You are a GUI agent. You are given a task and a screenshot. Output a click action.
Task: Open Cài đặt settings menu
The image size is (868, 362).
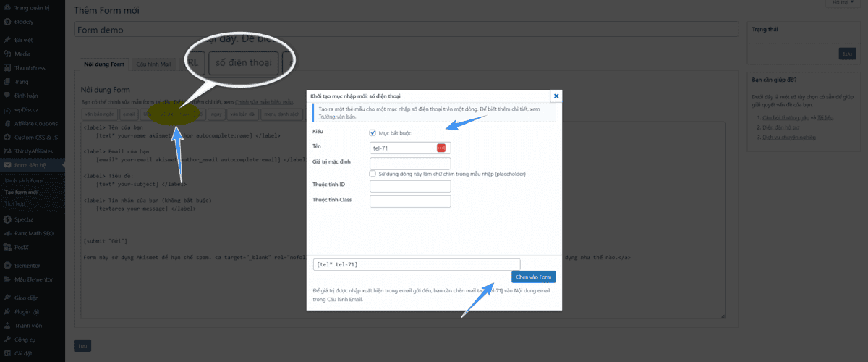click(24, 353)
